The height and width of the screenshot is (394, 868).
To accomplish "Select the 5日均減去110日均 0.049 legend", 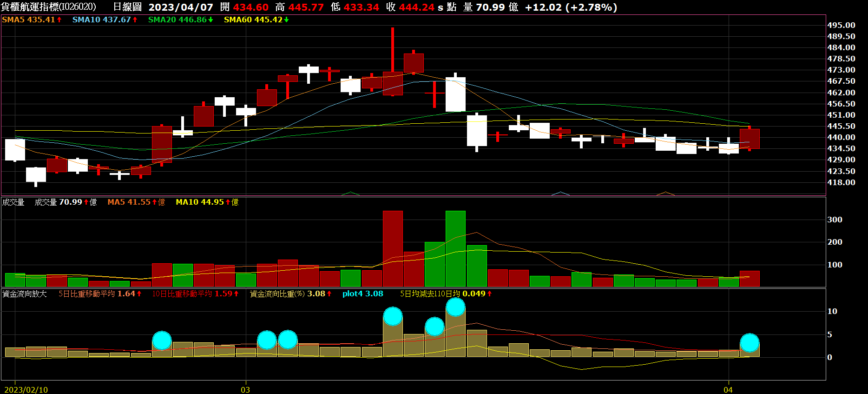I will 446,294.
